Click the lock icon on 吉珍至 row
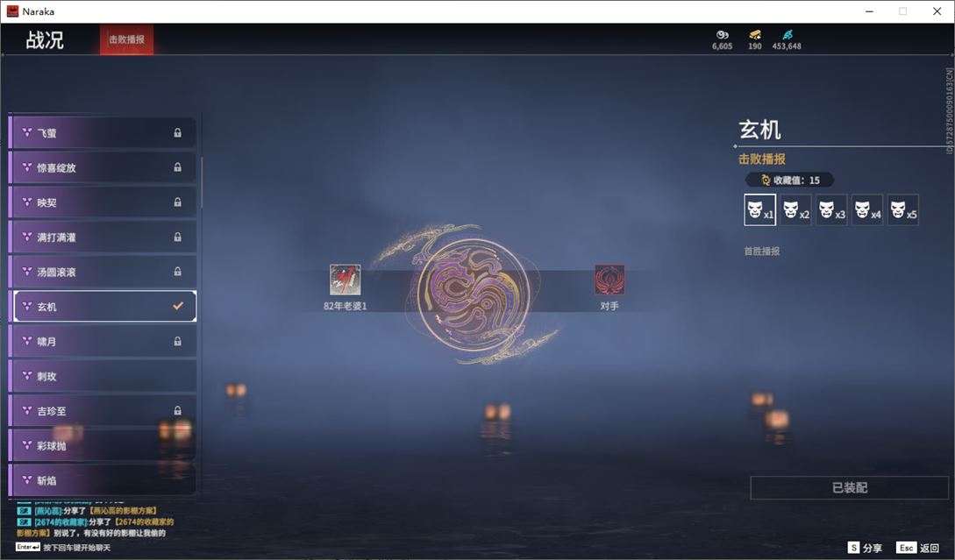 coord(177,411)
